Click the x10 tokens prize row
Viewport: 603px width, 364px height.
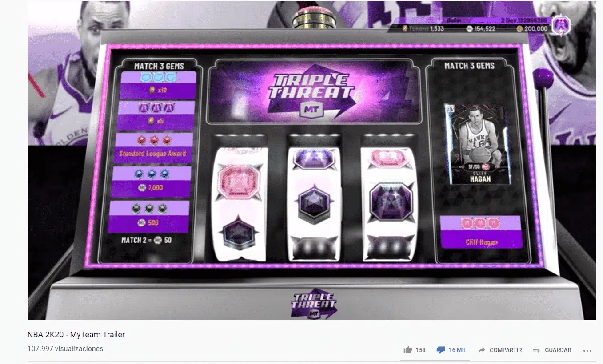pyautogui.click(x=158, y=85)
